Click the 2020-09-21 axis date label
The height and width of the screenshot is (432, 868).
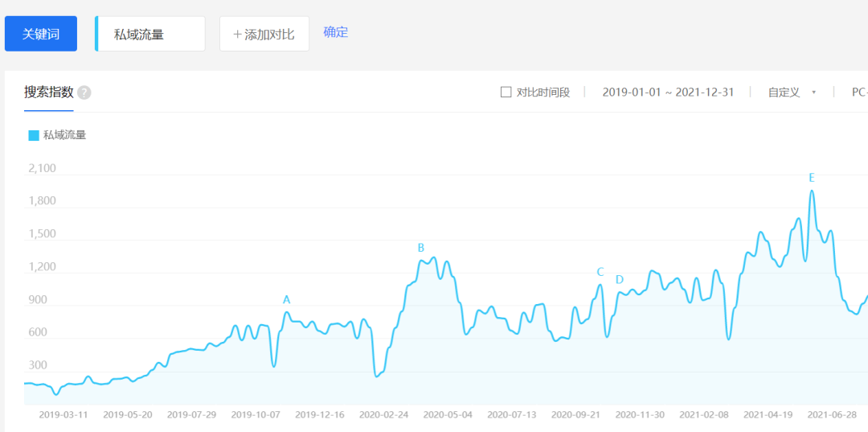[x=575, y=415]
